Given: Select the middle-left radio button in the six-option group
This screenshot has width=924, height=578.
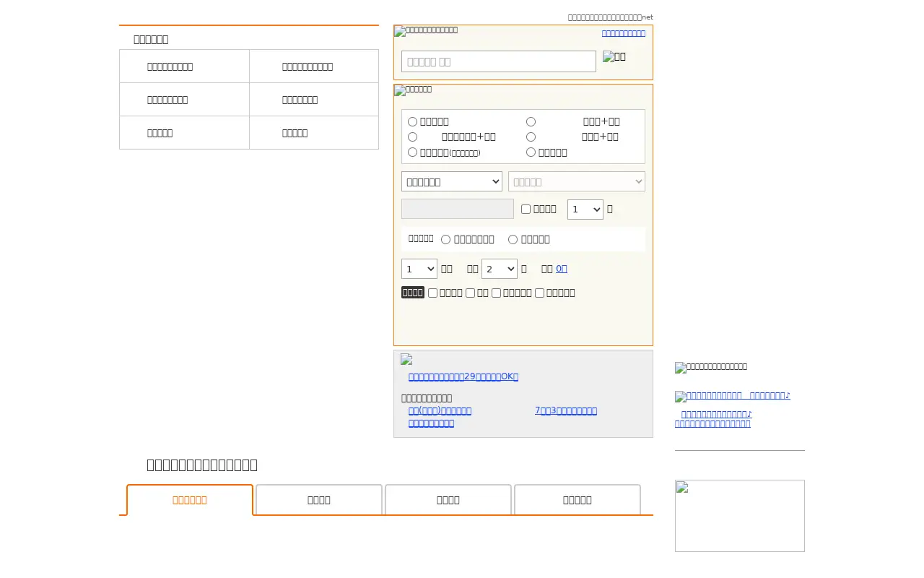Looking at the screenshot, I should click(413, 137).
